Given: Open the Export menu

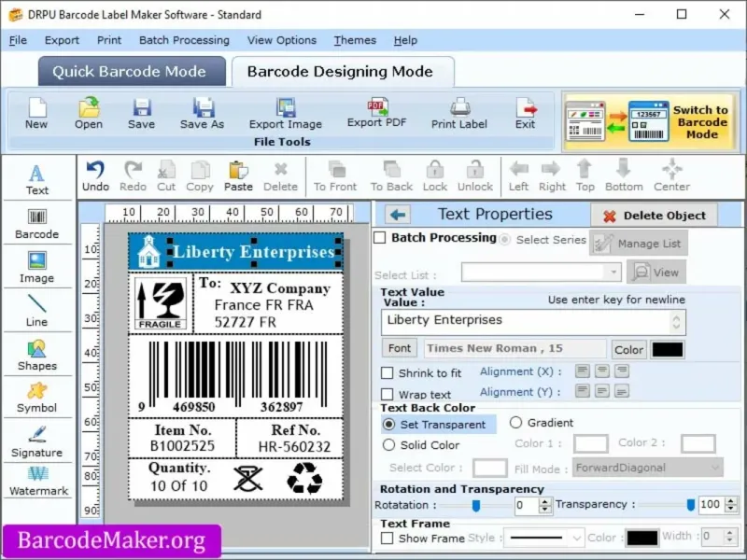Looking at the screenshot, I should [x=62, y=40].
